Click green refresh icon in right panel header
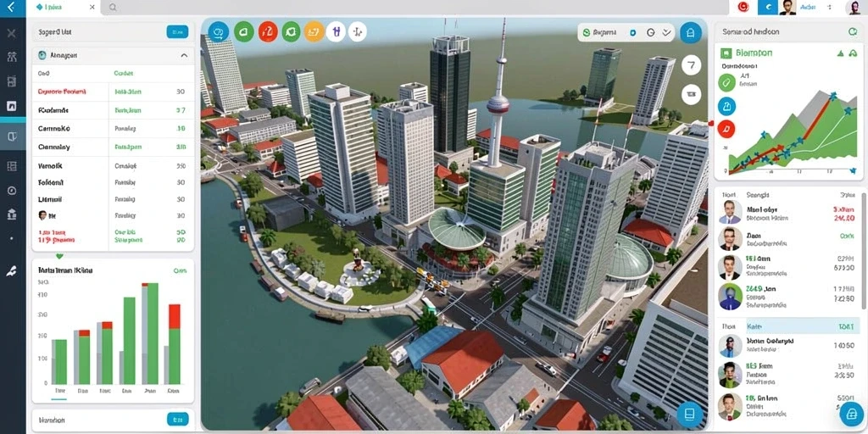This screenshot has width=868, height=434. click(x=853, y=31)
